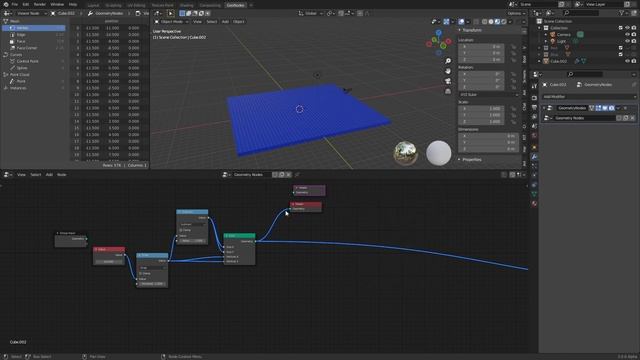Screen dimensions: 640x360
Task: Select Vertex domain in spreadsheet
Action: tap(34, 28)
